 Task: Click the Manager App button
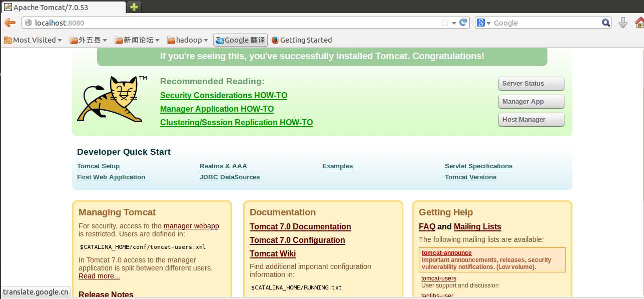(531, 102)
